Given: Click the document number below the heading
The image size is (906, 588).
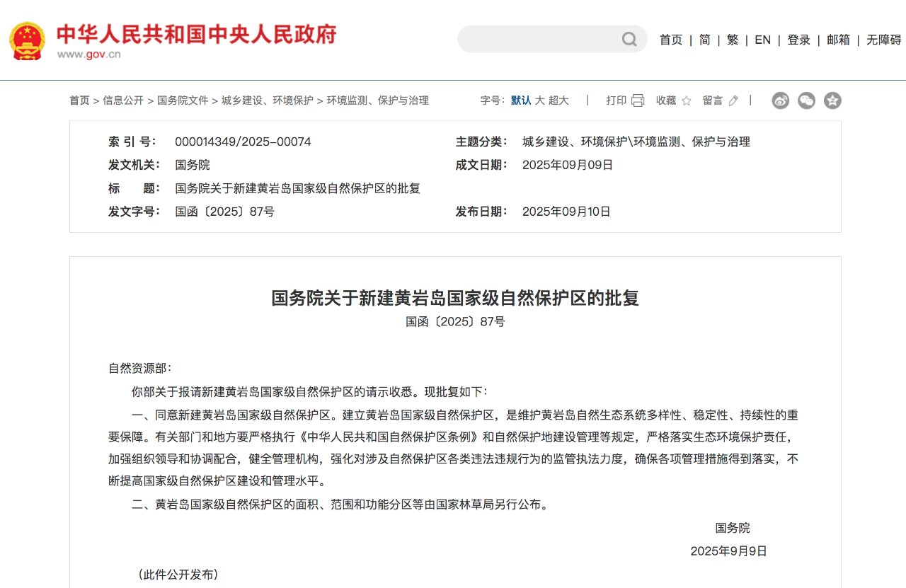Looking at the screenshot, I should pos(455,322).
